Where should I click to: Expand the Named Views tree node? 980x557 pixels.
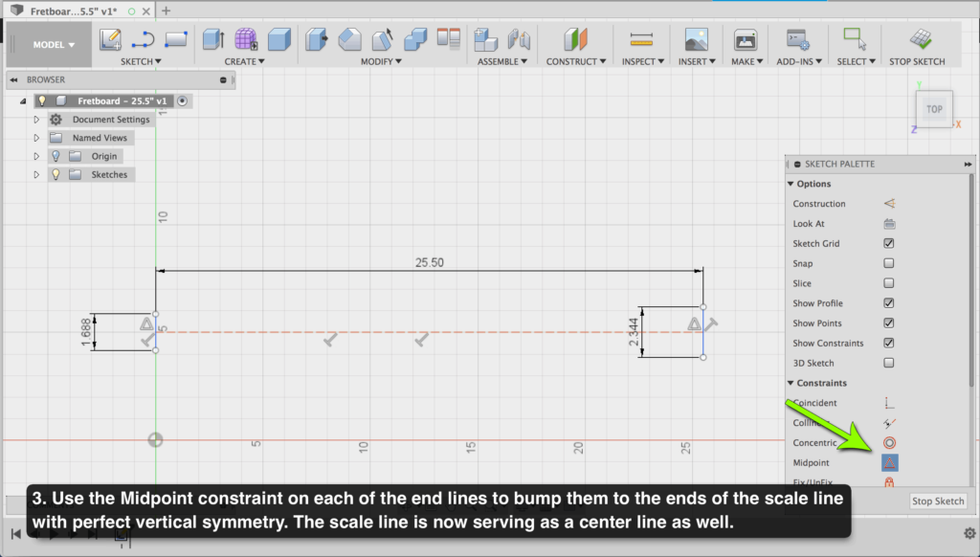pyautogui.click(x=36, y=138)
